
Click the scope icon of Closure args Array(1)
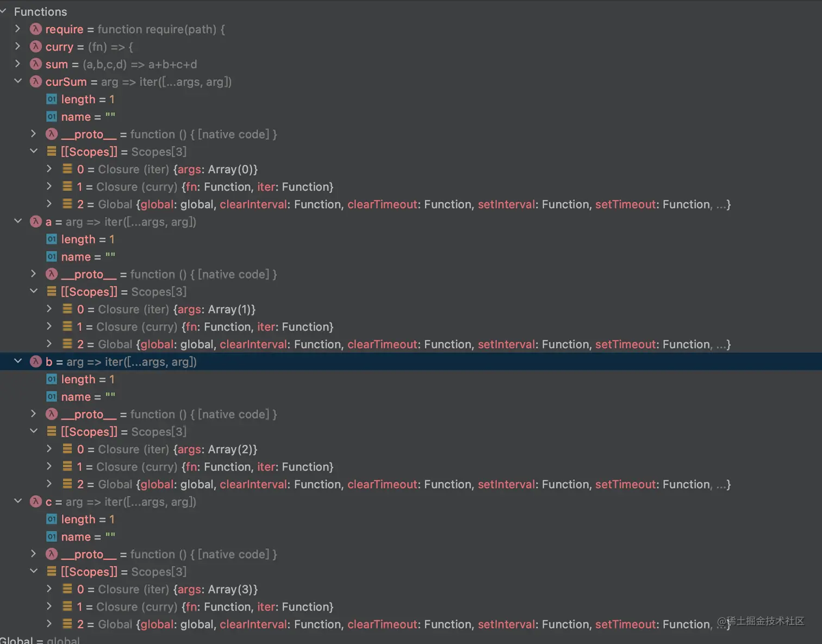pos(67,309)
